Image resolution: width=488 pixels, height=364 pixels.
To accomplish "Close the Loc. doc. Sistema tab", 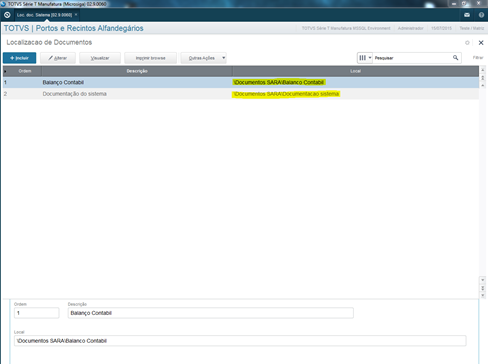I will (x=76, y=15).
